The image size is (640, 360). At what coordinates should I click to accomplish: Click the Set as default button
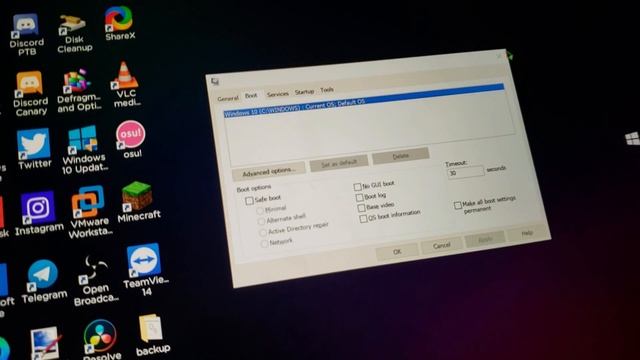coord(339,163)
